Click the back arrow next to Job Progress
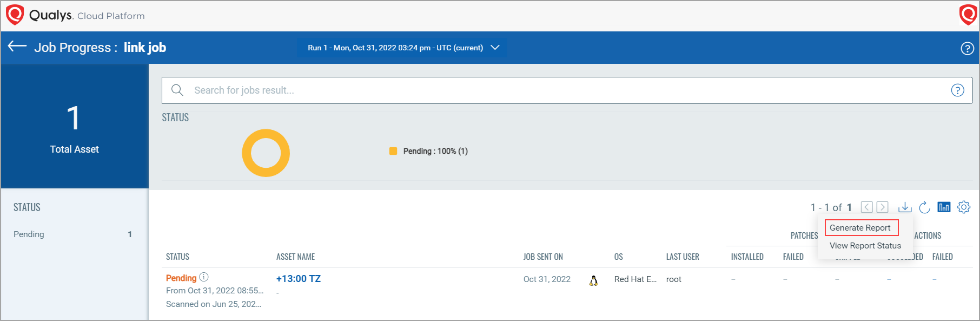The width and height of the screenshot is (980, 321). pyautogui.click(x=17, y=47)
